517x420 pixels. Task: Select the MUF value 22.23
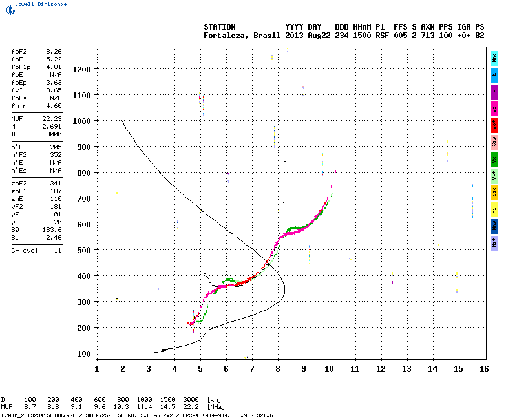tap(52, 119)
